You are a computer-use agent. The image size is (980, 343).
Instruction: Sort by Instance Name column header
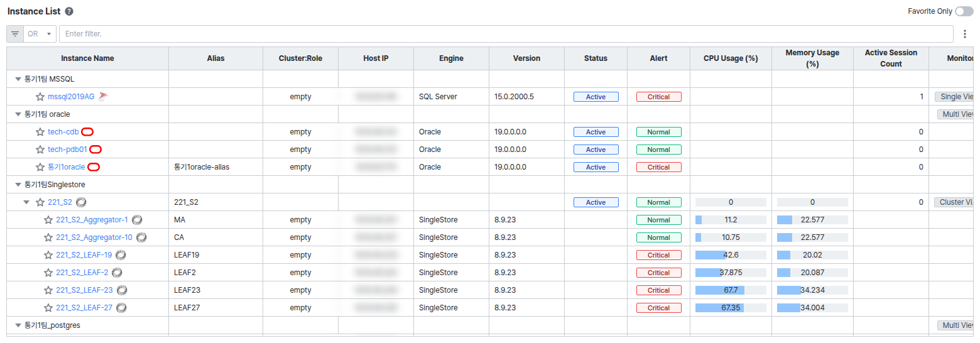tap(87, 58)
